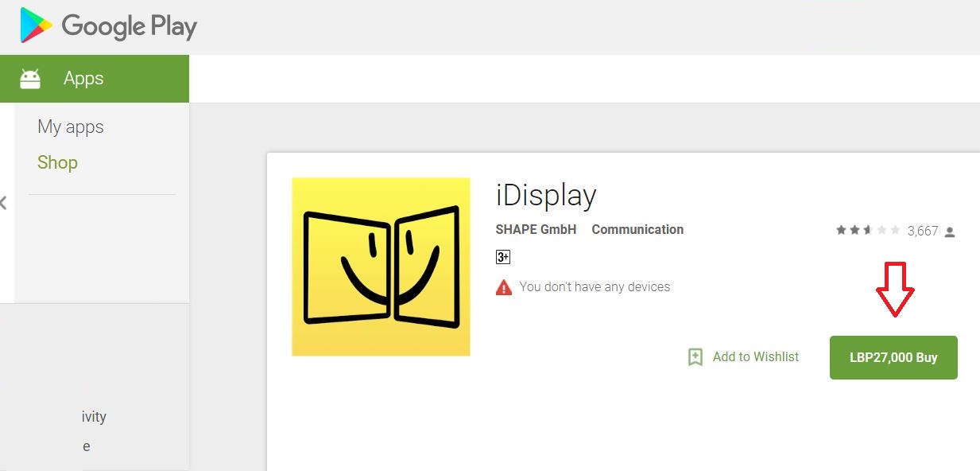Select Shop in the sidebar
Viewport: 980px width, 471px height.
pyautogui.click(x=57, y=163)
